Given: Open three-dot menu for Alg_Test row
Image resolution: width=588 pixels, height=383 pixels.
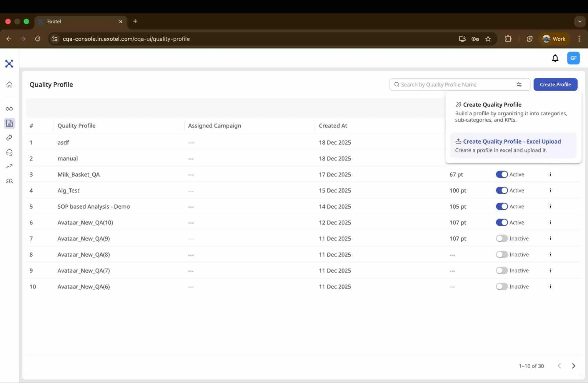Looking at the screenshot, I should [x=550, y=190].
